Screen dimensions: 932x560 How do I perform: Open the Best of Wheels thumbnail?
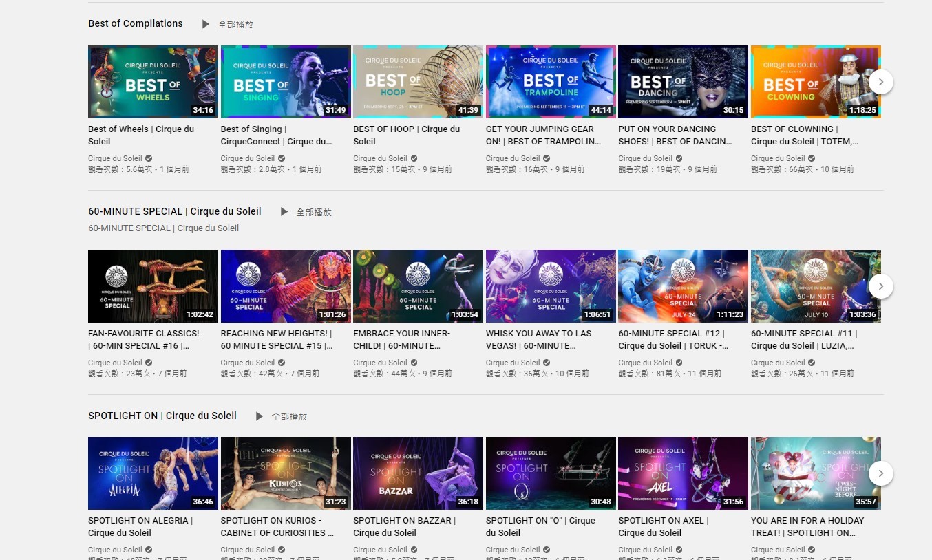click(x=153, y=82)
